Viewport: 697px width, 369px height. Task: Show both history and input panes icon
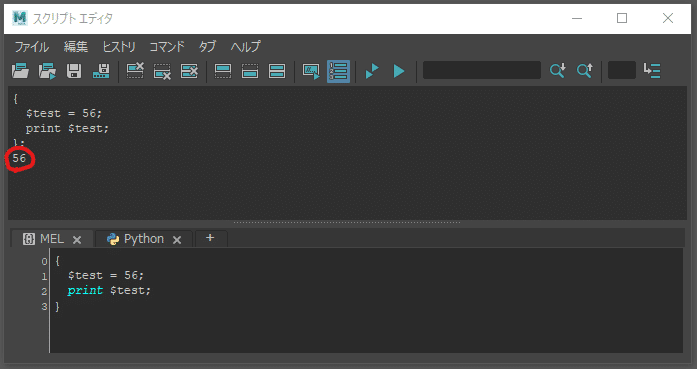277,71
